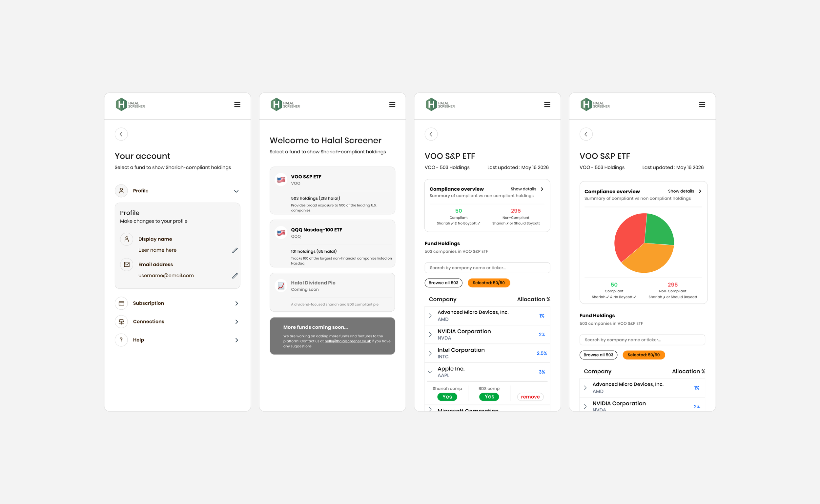The width and height of the screenshot is (820, 504).
Task: Click Halal Screener logo on Welcome screen
Action: point(285,105)
